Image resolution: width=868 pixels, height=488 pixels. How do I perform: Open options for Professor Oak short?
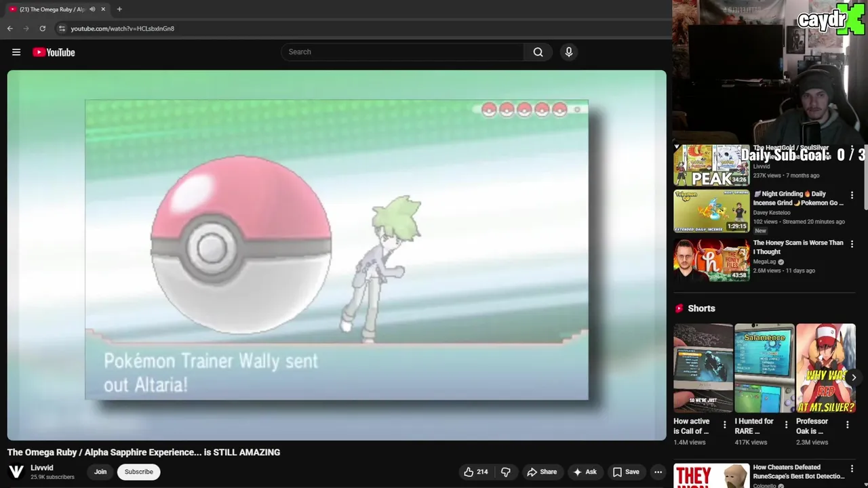(x=847, y=425)
